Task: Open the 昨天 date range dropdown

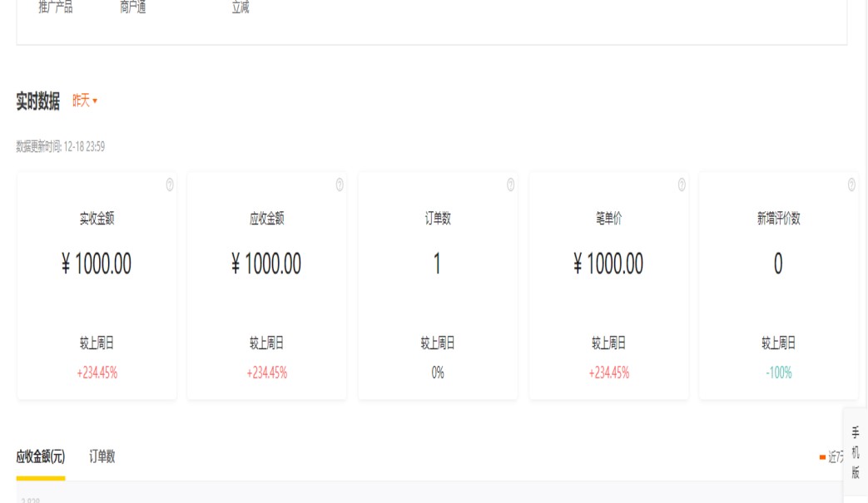Action: pyautogui.click(x=85, y=101)
